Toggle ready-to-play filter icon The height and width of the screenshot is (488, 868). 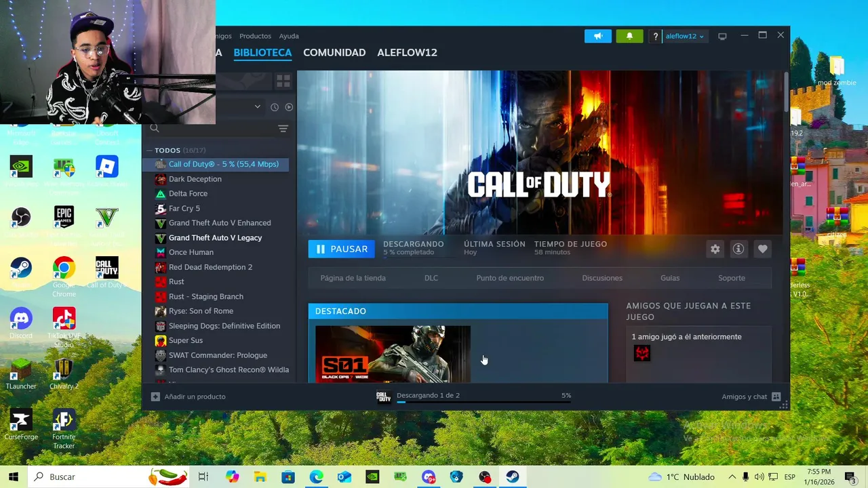(289, 107)
